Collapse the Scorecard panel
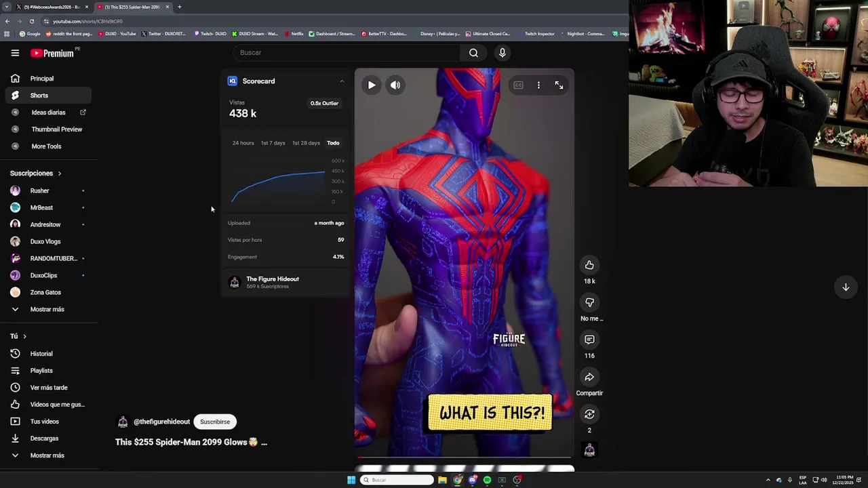Screen dimensions: 868x488 click(x=342, y=81)
